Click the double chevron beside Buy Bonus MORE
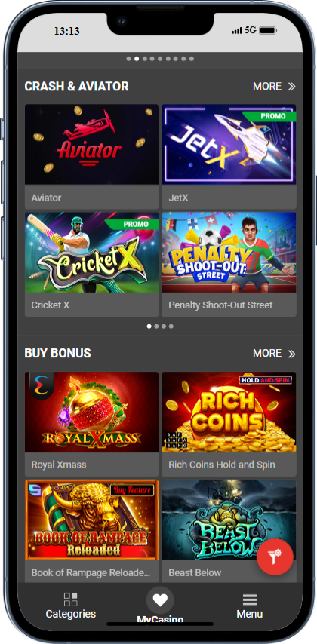This screenshot has height=644, width=317. [x=291, y=354]
